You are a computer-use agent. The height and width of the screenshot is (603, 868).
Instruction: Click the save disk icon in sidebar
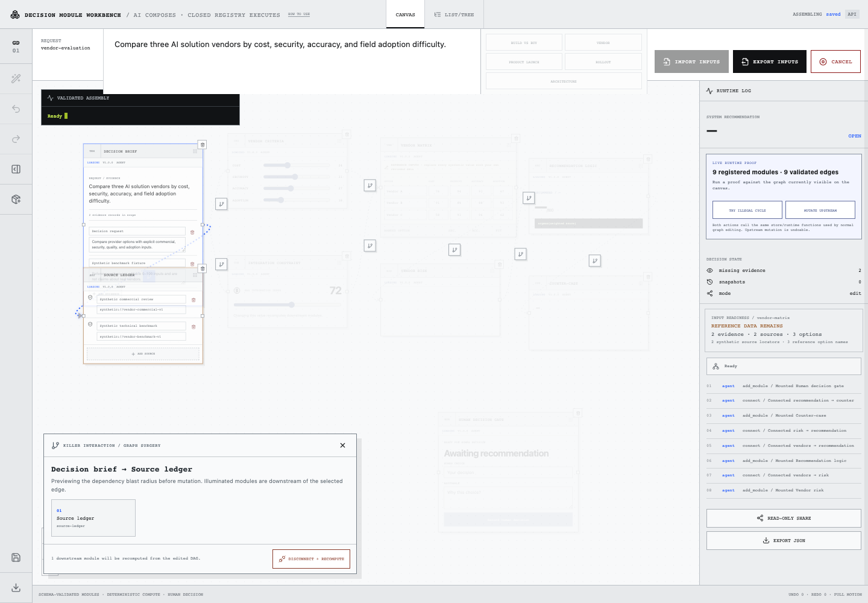(16, 557)
